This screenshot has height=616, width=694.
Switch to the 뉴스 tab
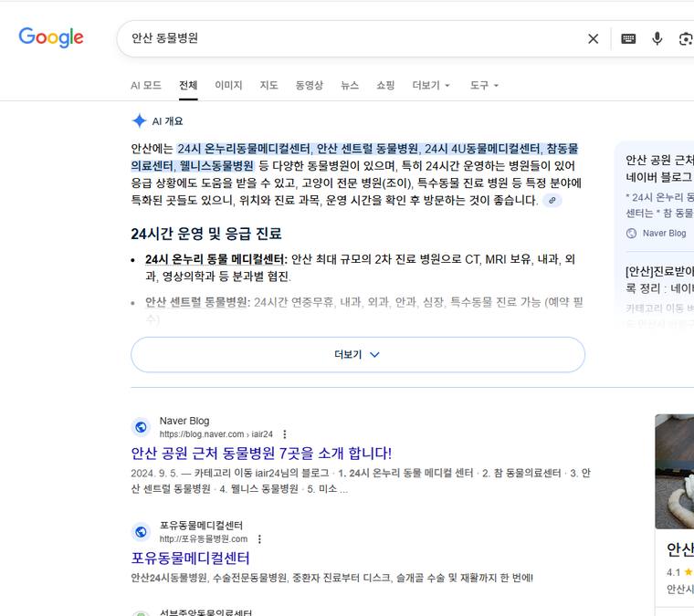point(350,85)
